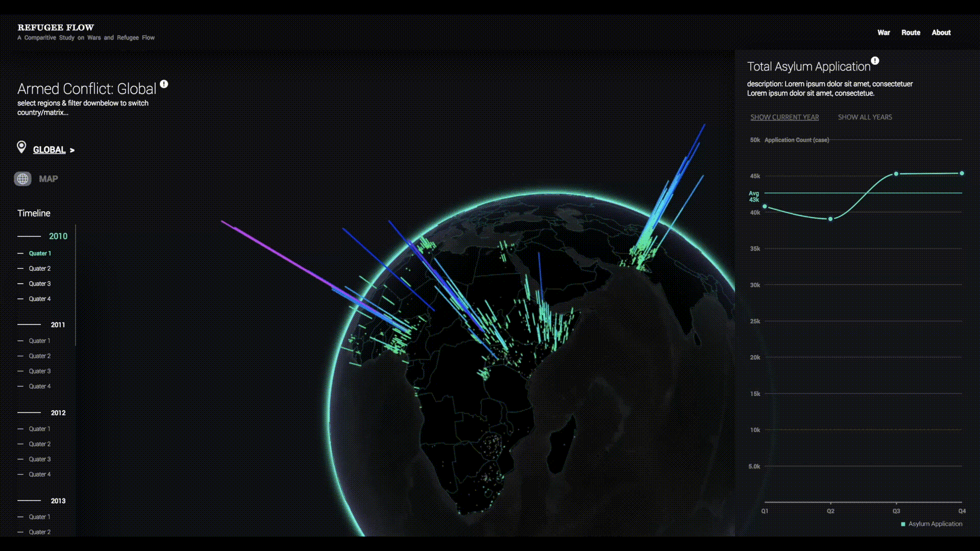Click the Application Count (case) axis label
The height and width of the screenshot is (551, 980).
coord(797,140)
